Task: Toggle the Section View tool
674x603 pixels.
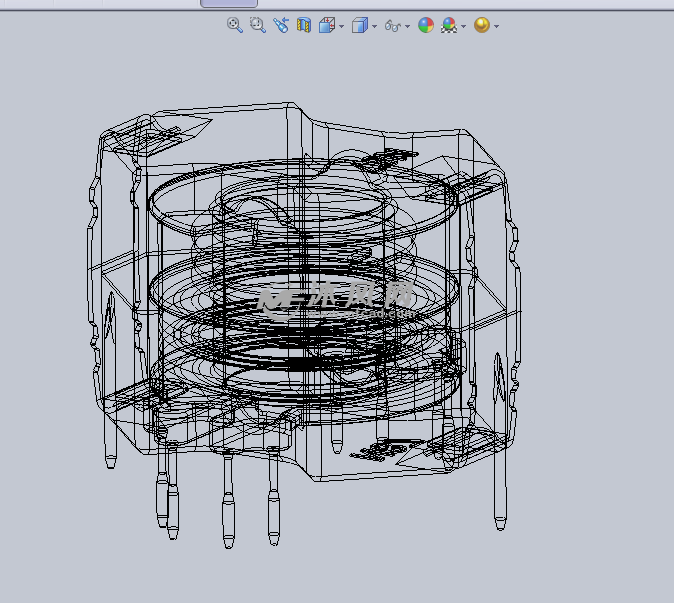Action: (x=304, y=25)
